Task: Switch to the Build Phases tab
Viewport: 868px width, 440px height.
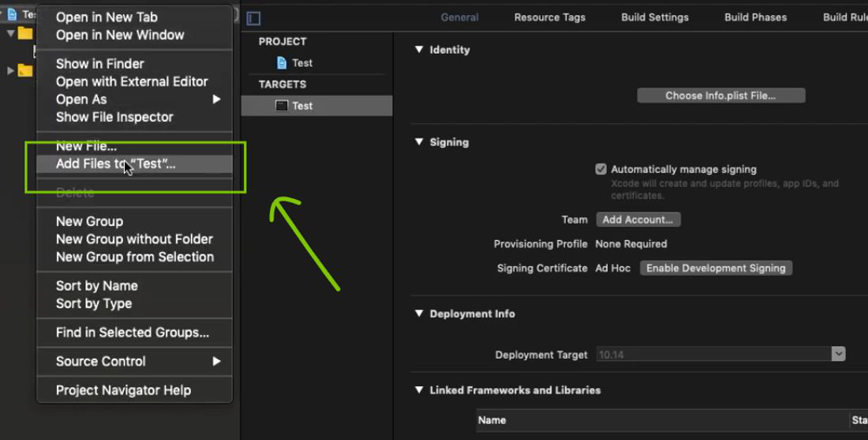Action: pos(756,17)
